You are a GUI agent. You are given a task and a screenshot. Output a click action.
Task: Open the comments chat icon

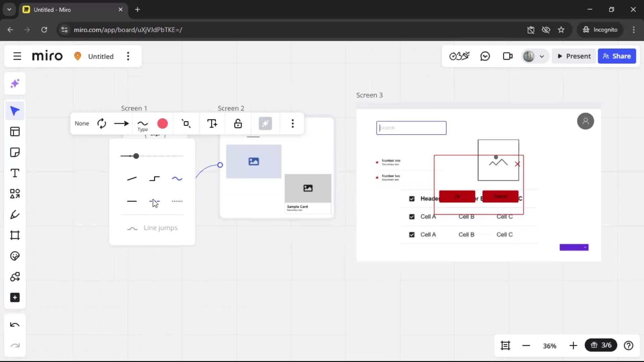point(485,56)
